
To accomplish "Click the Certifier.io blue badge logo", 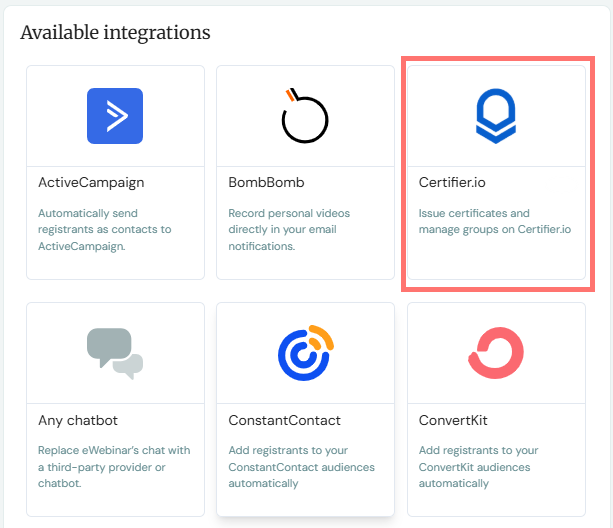I will 496,116.
